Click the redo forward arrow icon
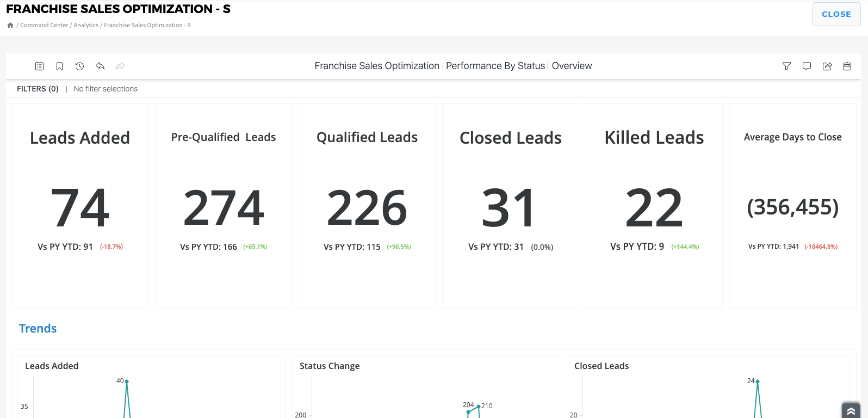Screen dimensions: 868x418 pyautogui.click(x=120, y=66)
